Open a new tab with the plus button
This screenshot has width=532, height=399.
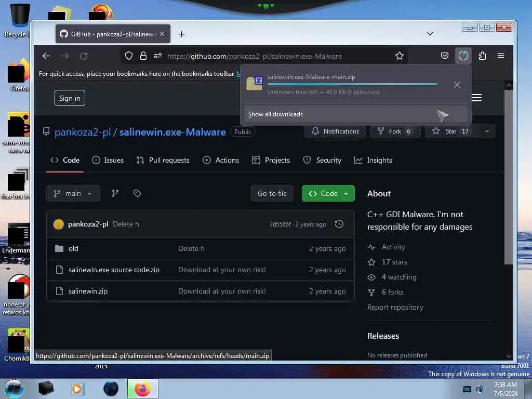[181, 34]
